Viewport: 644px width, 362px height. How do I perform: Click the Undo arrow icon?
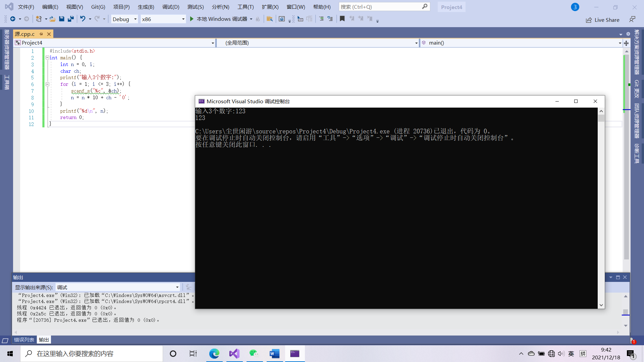(x=83, y=19)
